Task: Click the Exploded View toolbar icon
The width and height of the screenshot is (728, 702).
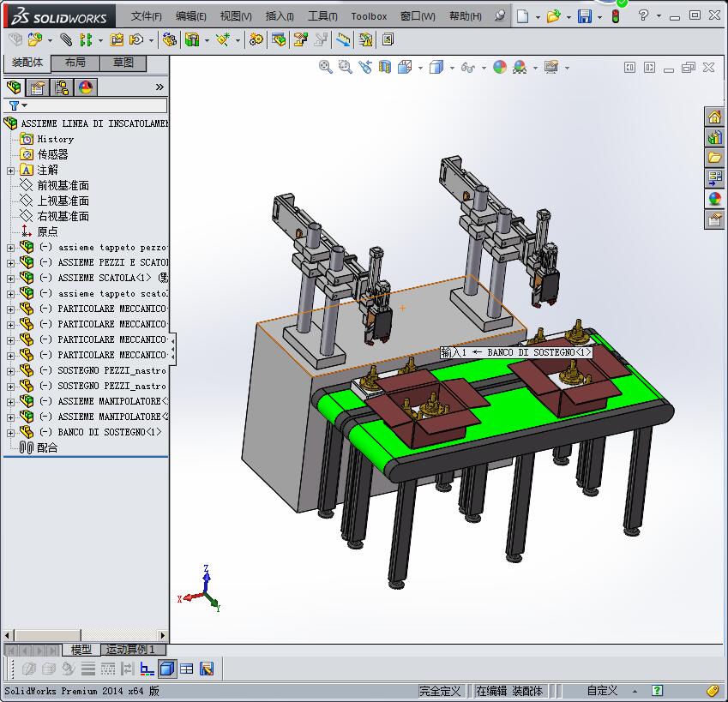Action: tap(300, 40)
